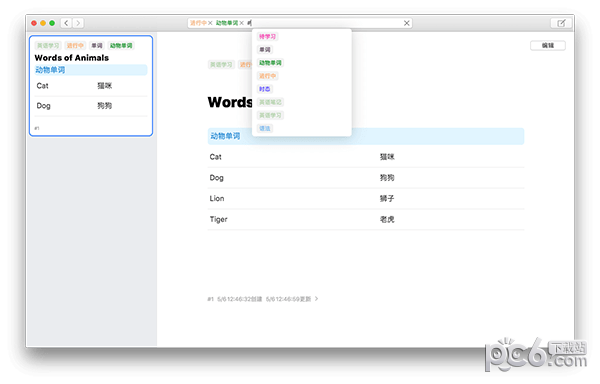The image size is (600, 384).
Task: Select the Lion cell in main table
Action: (217, 199)
